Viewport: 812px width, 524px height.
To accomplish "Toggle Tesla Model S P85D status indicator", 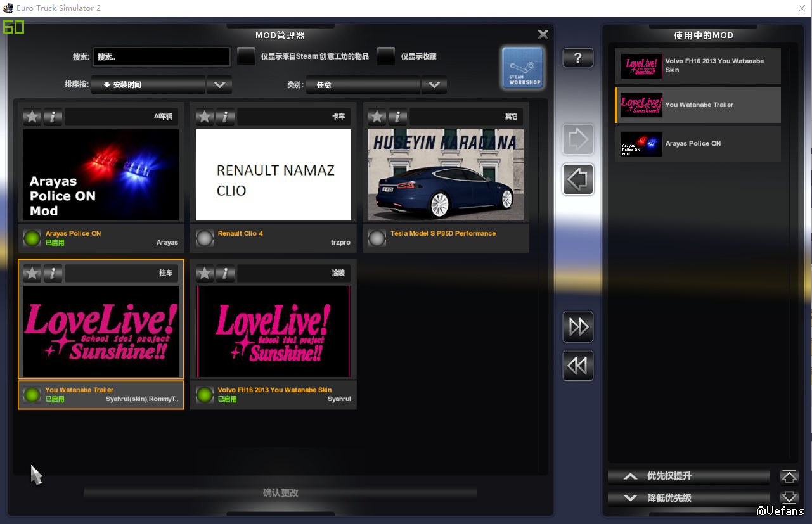I will coord(377,238).
